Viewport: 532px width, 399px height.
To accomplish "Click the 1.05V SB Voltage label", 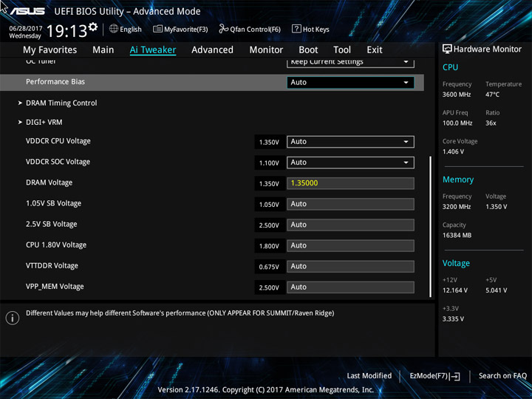I will click(x=54, y=203).
